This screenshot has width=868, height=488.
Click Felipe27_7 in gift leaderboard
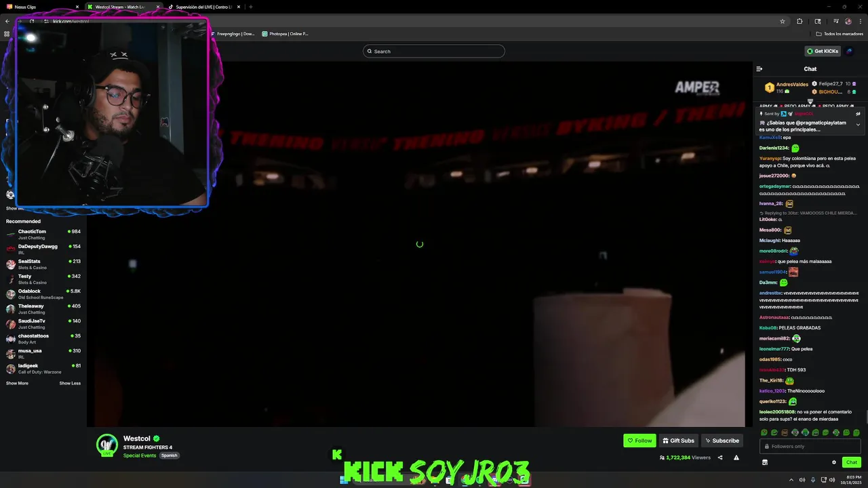[831, 83]
